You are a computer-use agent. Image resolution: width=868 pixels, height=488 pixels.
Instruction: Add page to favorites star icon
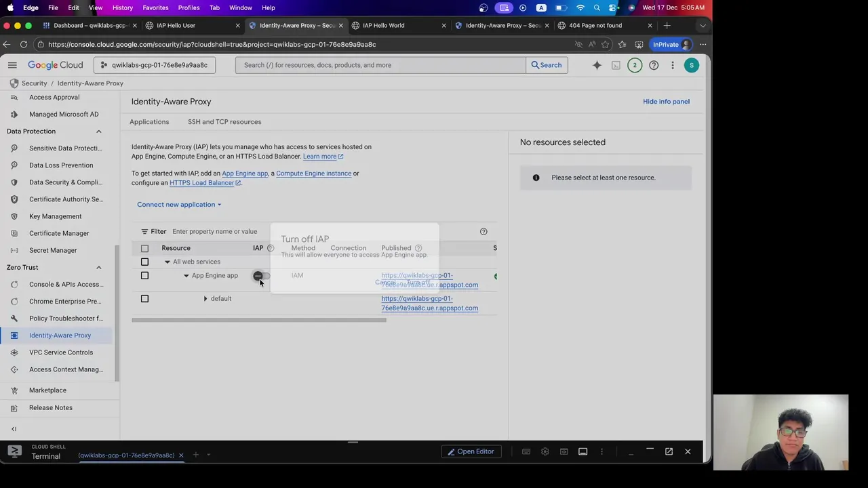click(605, 45)
